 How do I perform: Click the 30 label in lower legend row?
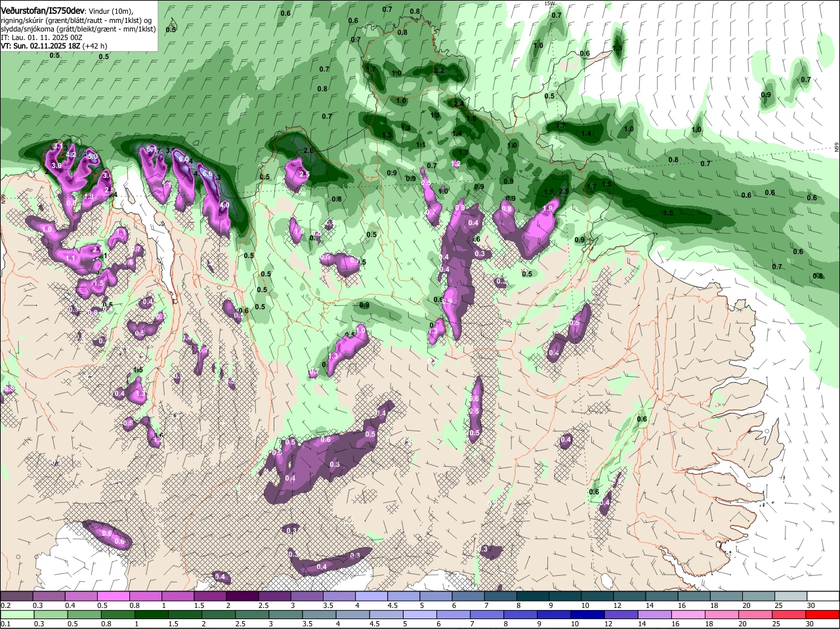[x=809, y=624]
